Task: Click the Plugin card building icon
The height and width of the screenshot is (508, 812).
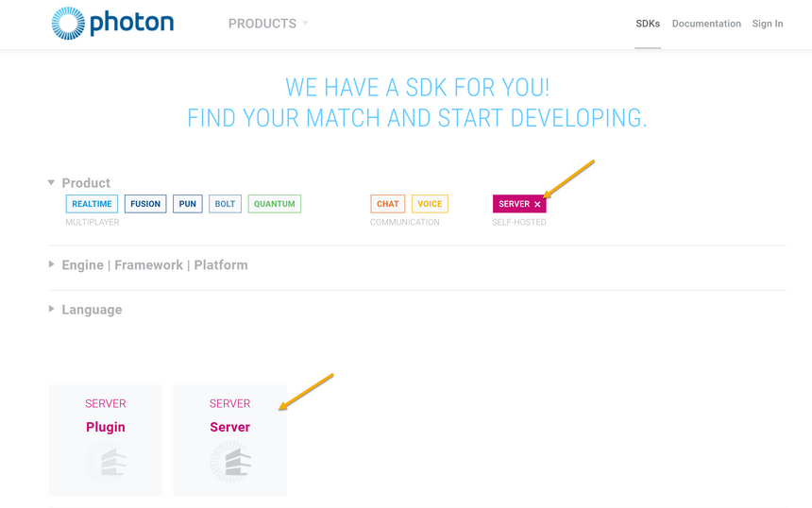Action: 106,462
